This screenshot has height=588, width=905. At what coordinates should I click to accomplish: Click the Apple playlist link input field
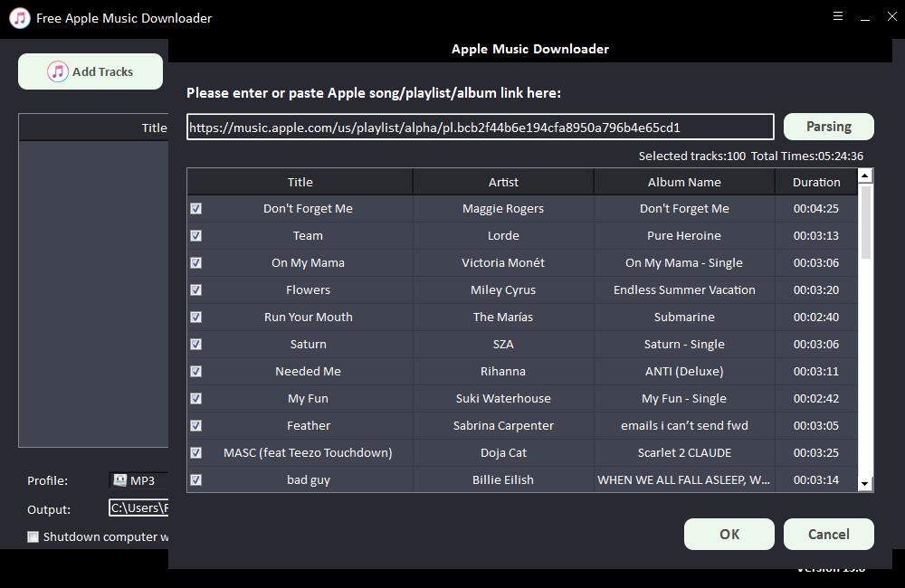pos(481,127)
